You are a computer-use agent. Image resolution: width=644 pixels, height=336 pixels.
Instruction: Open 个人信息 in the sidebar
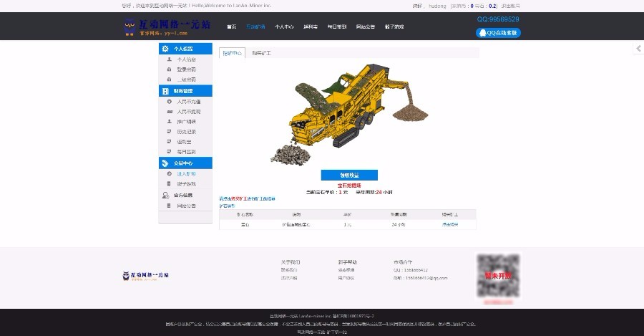(187, 59)
